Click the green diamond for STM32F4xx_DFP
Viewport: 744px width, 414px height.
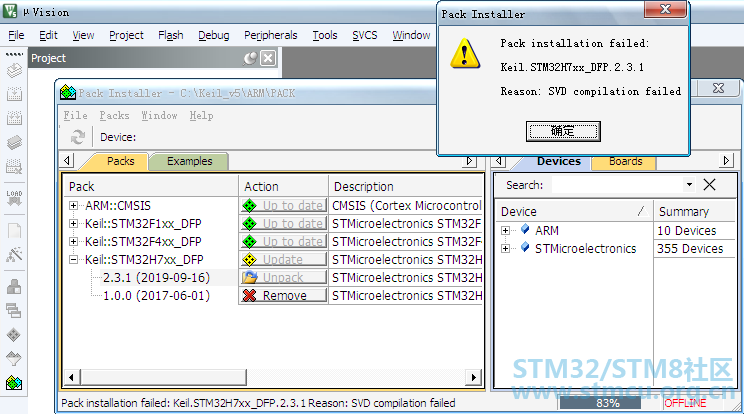249,241
